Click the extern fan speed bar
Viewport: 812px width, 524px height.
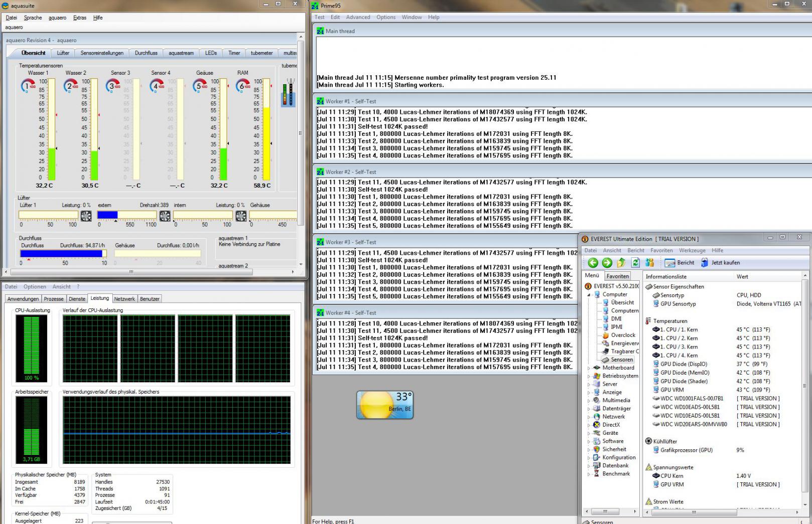(x=127, y=215)
